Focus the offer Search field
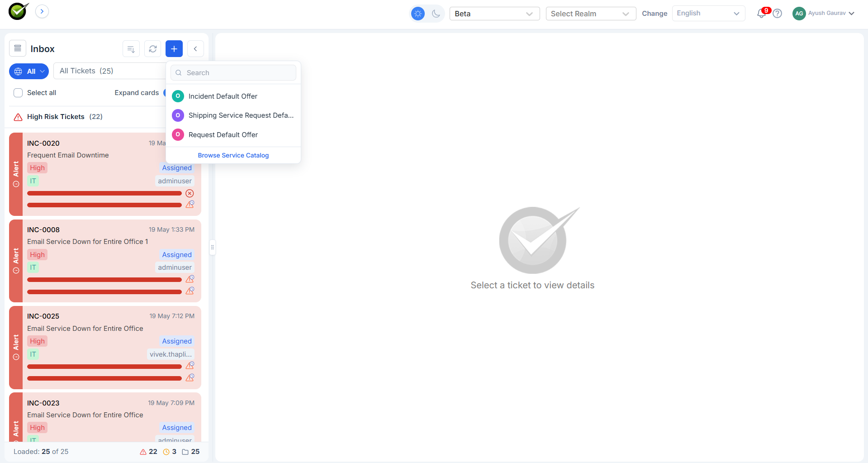This screenshot has height=463, width=868. pyautogui.click(x=233, y=73)
